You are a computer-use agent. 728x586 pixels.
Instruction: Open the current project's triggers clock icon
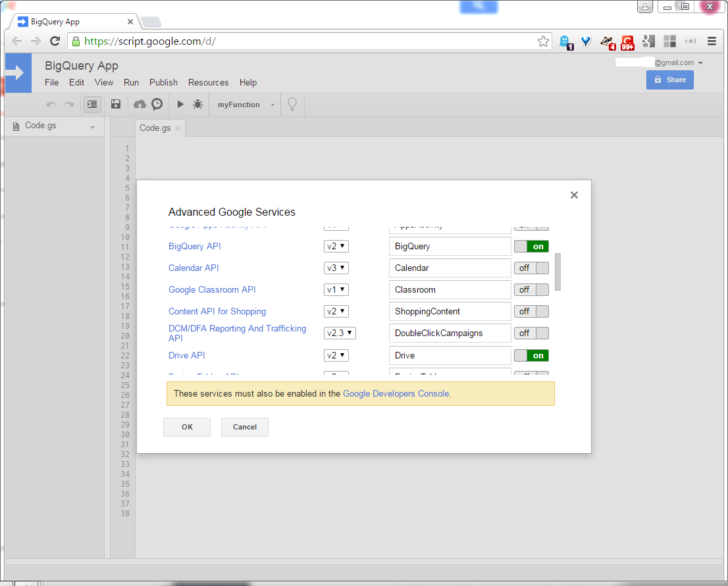157,104
